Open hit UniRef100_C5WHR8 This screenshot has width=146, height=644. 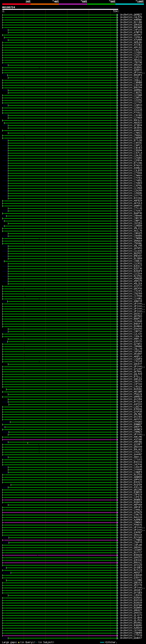tap(131, 633)
